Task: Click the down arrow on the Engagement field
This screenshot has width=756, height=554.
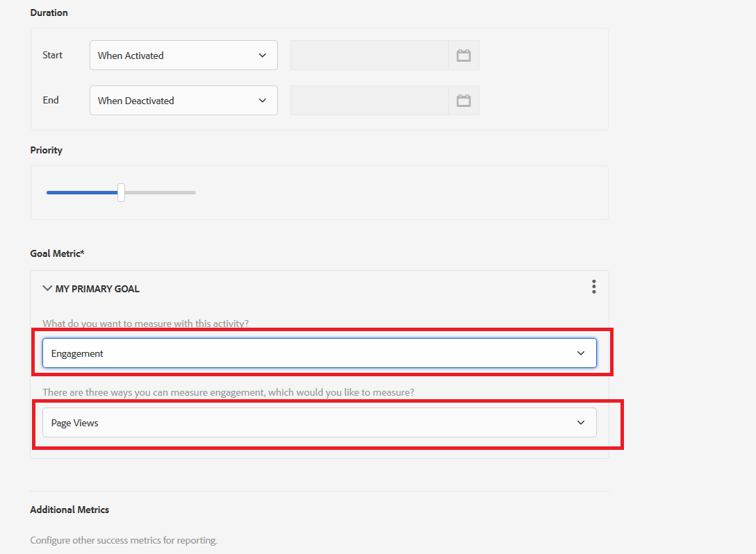Action: point(581,353)
